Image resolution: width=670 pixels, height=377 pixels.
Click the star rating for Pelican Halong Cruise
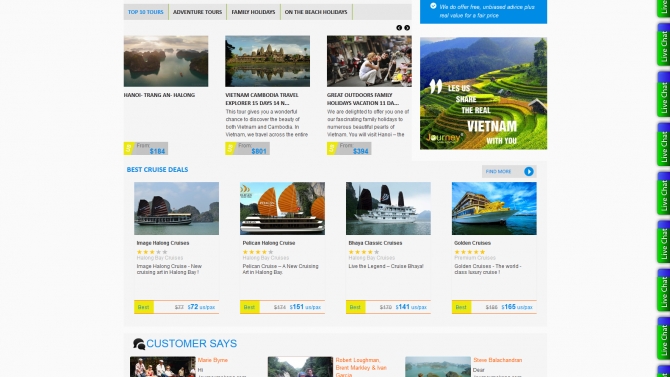[258, 252]
